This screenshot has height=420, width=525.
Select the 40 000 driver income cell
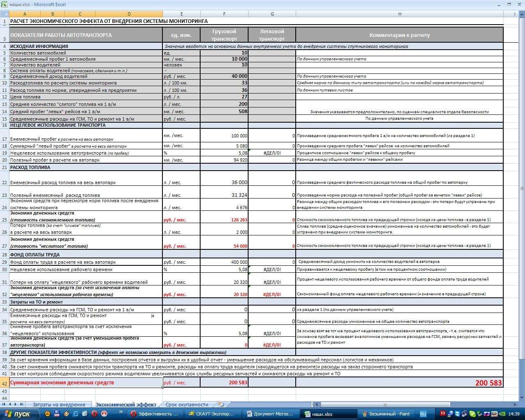coord(224,76)
